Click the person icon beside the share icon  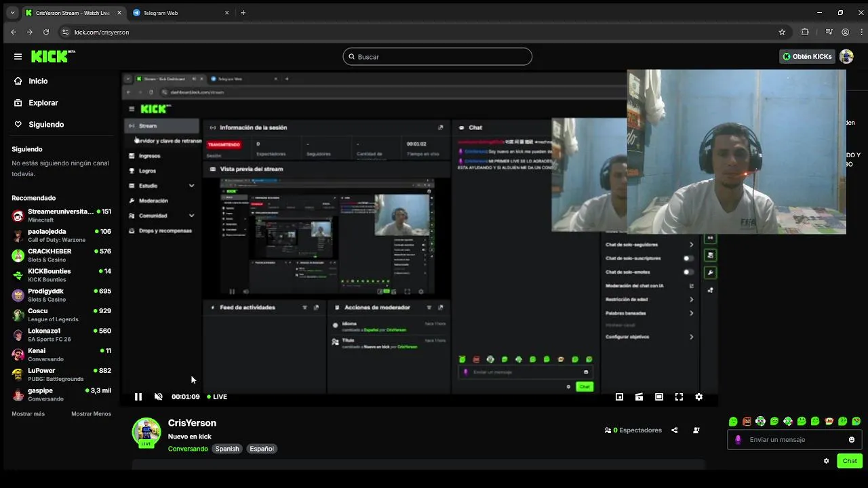[696, 430]
